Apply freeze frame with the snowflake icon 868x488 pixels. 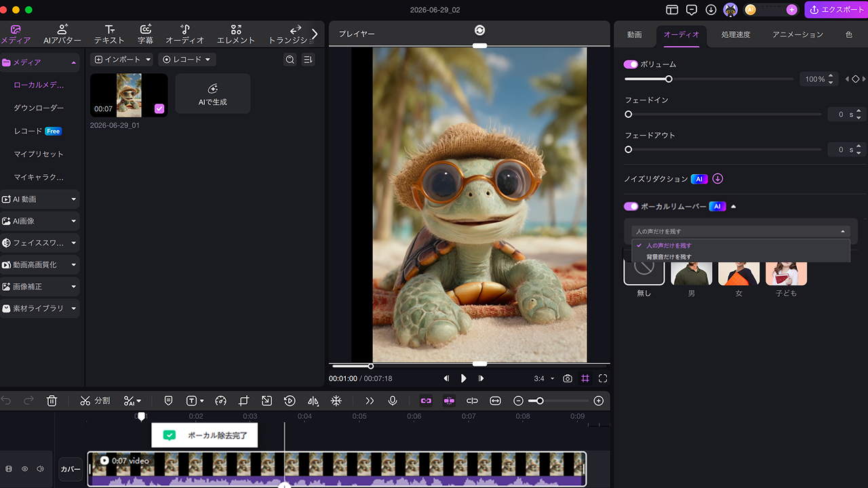(x=336, y=401)
